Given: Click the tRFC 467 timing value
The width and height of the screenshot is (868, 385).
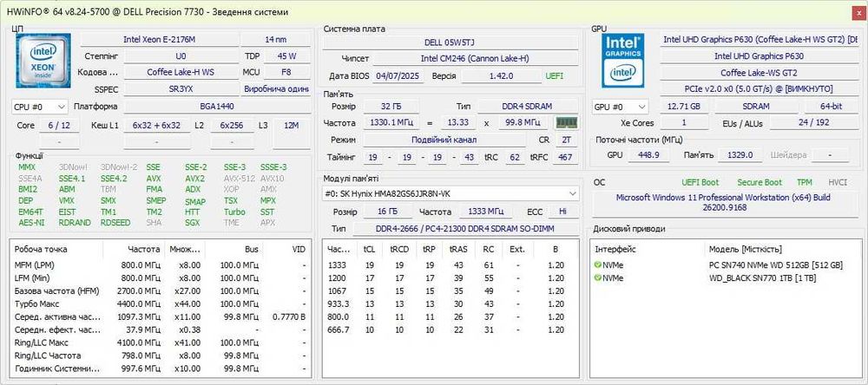Looking at the screenshot, I should pyautogui.click(x=565, y=158).
